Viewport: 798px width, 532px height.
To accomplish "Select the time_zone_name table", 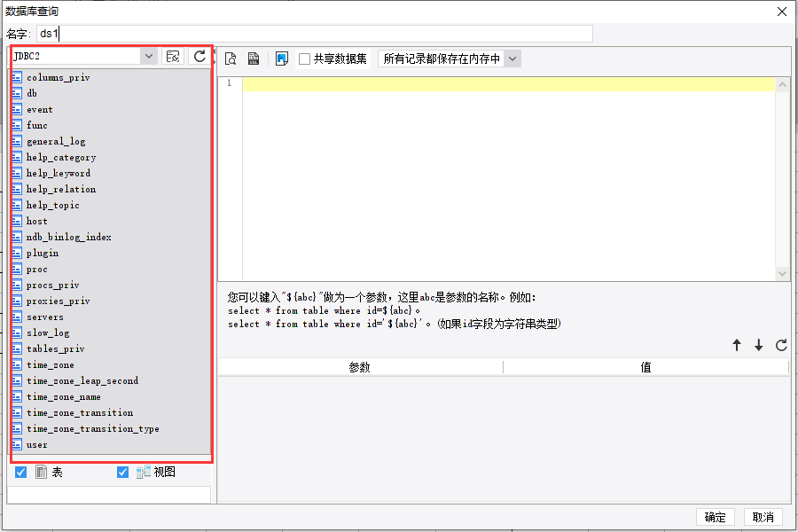I will 64,396.
